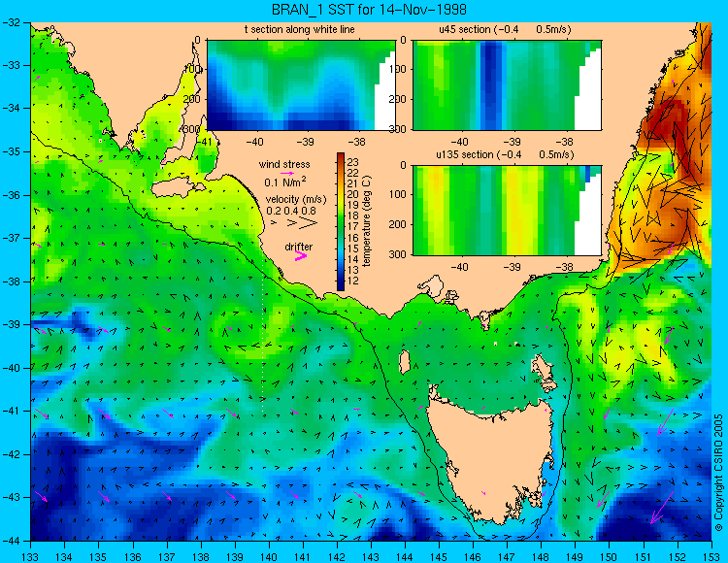Viewport: 728px width, 563px height.
Task: Click the 'drifter' legend label
Action: point(299,247)
